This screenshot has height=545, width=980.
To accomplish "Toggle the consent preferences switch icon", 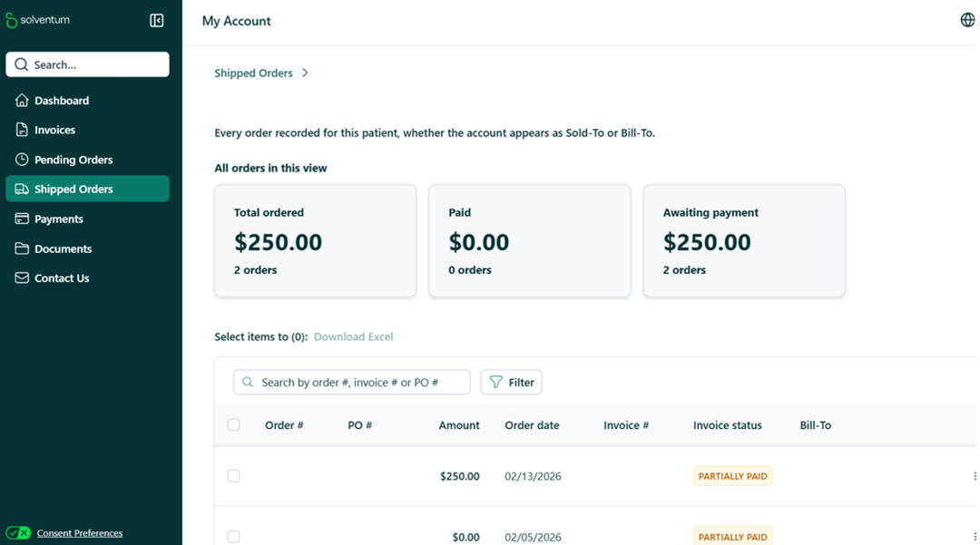I will click(x=18, y=533).
